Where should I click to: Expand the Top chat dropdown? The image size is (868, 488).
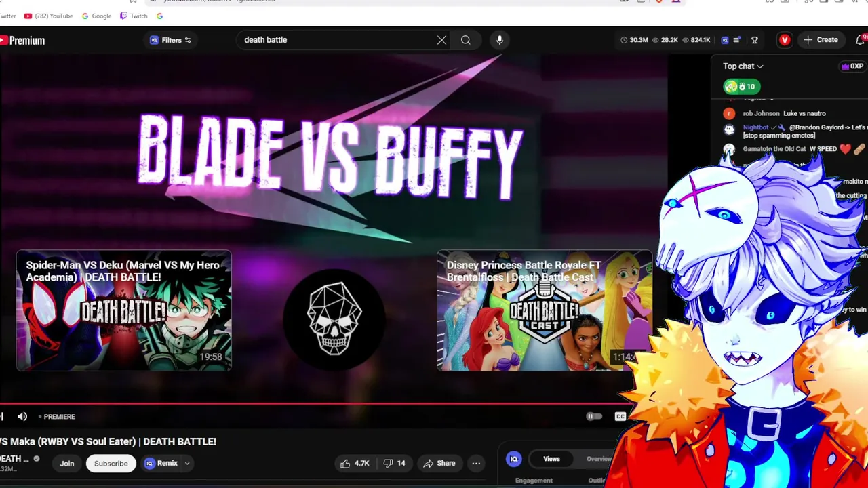pyautogui.click(x=743, y=66)
